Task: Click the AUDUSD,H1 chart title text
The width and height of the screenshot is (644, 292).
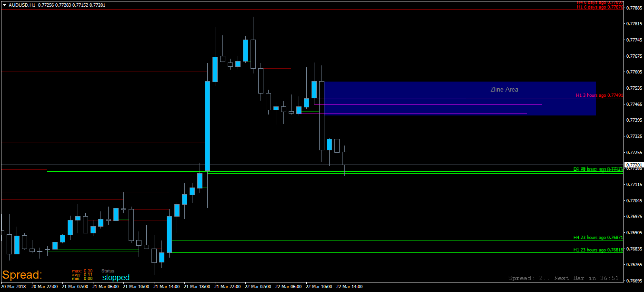Action: tap(22, 5)
